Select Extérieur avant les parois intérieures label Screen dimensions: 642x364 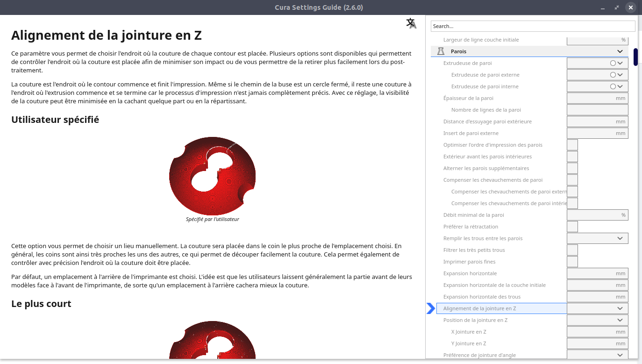coord(487,157)
